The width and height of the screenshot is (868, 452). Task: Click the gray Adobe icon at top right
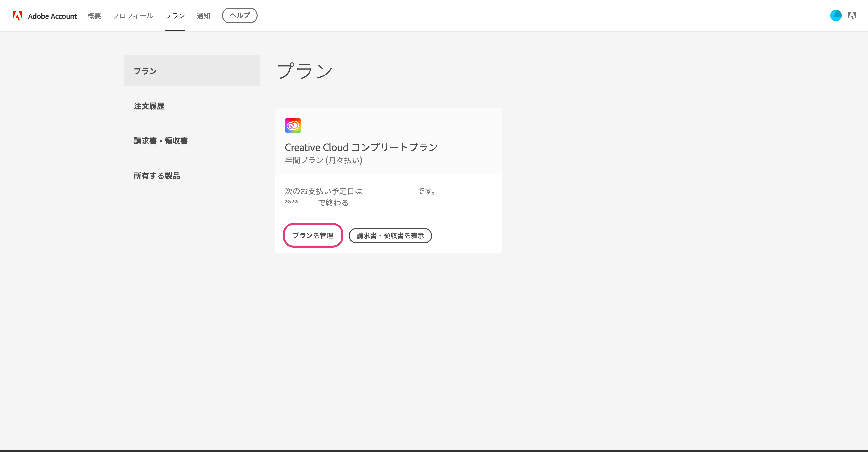pyautogui.click(x=852, y=15)
